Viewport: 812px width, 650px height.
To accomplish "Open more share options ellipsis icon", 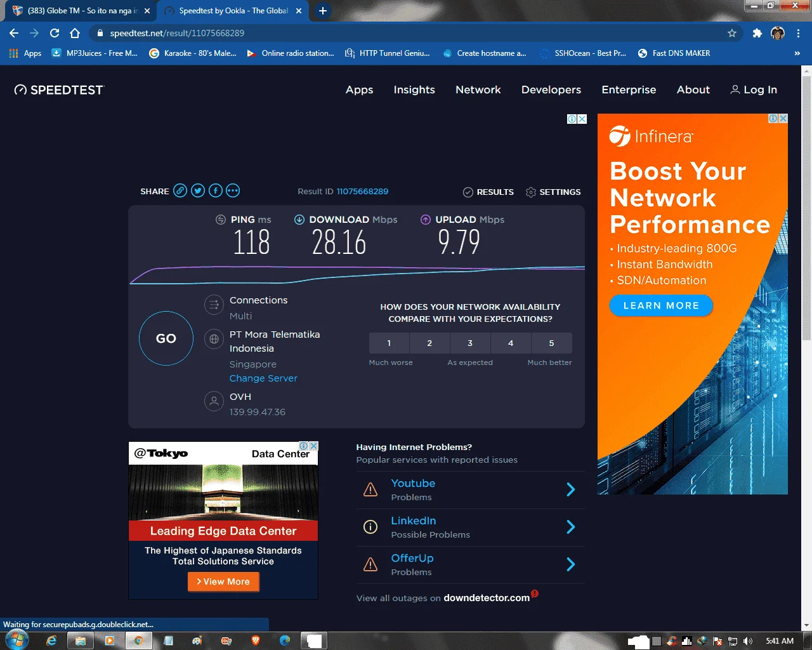I will pyautogui.click(x=233, y=190).
